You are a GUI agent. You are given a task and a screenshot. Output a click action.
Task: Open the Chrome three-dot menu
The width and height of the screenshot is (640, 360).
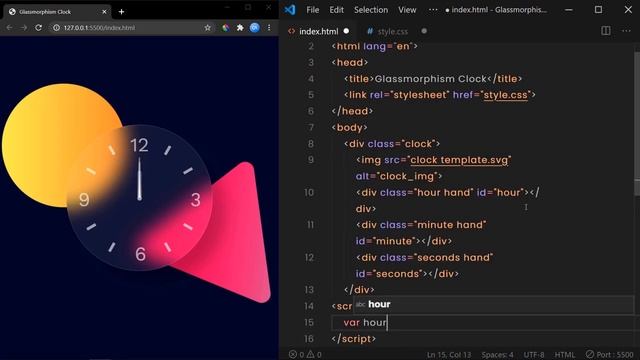269,28
